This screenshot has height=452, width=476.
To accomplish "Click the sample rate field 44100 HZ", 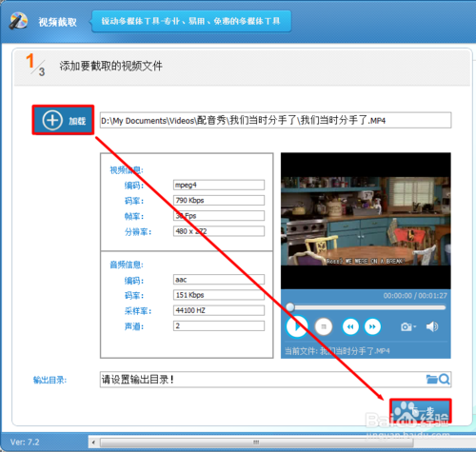I will pos(219,310).
